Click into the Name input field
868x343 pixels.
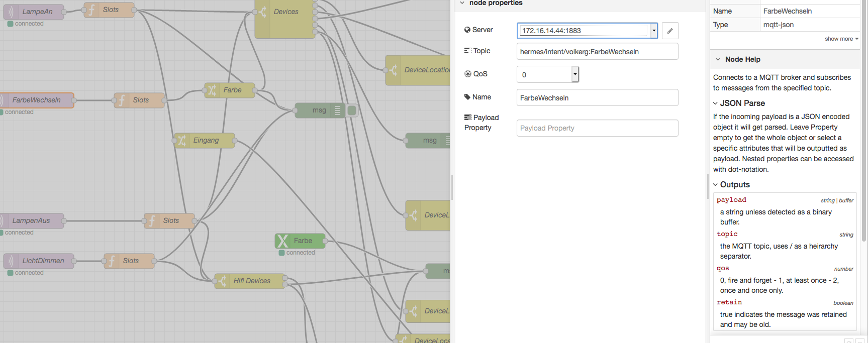click(x=597, y=98)
